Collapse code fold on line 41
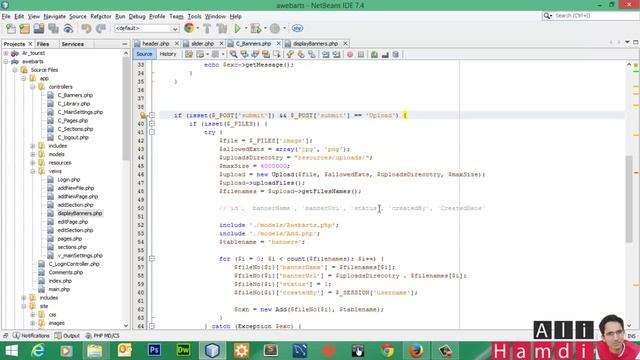 click(x=152, y=132)
